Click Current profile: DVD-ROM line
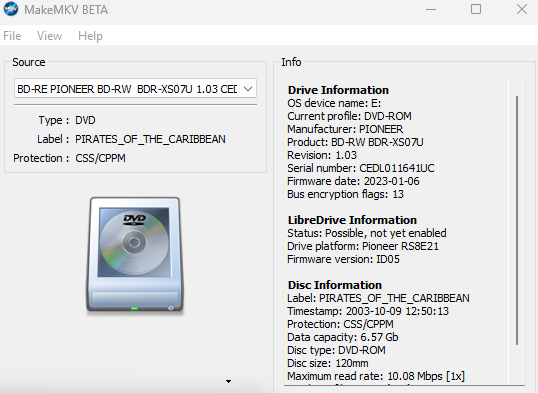 (349, 116)
